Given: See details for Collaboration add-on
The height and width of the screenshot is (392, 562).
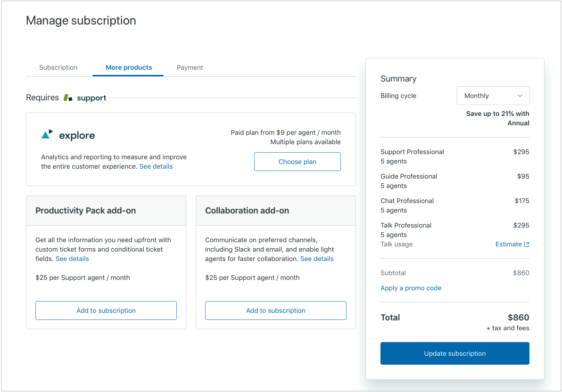Looking at the screenshot, I should [x=317, y=259].
